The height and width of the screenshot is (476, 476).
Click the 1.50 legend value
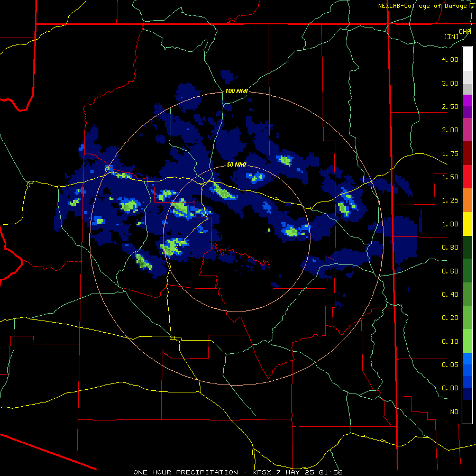click(x=450, y=177)
